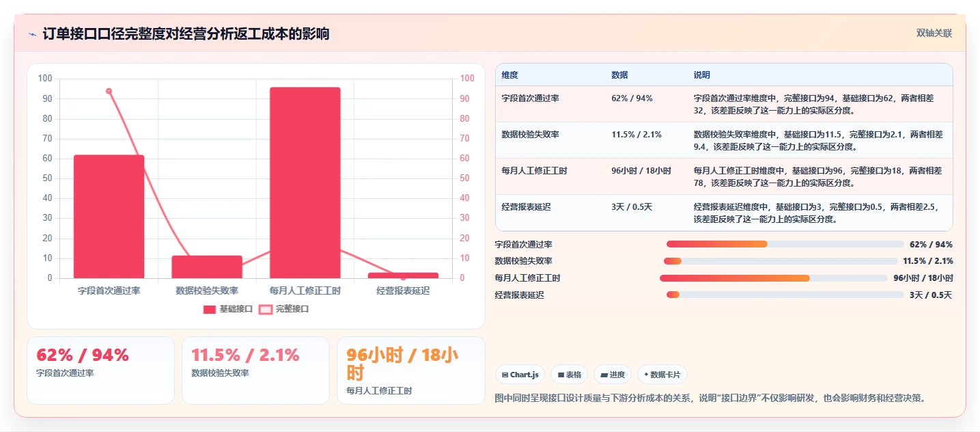Click the 数据校验失败率 x-axis label
Screen dimensions: 980x432
(207, 291)
